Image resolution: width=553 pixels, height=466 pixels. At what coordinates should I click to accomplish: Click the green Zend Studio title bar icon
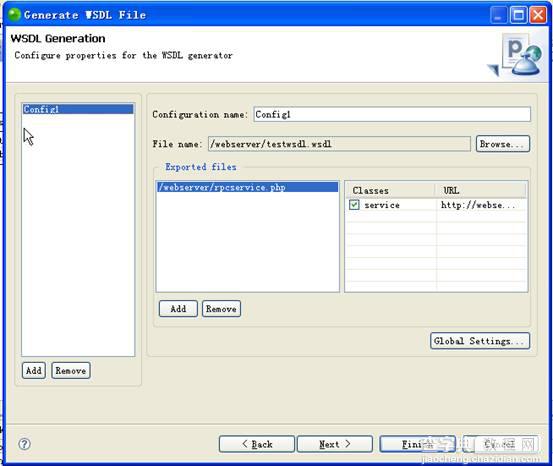(x=14, y=15)
